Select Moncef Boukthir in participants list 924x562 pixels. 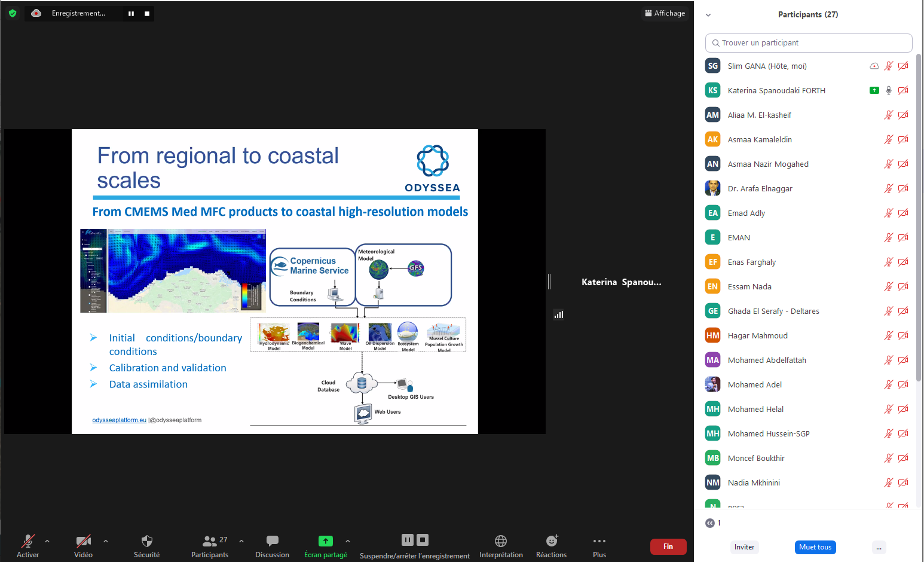pyautogui.click(x=809, y=458)
